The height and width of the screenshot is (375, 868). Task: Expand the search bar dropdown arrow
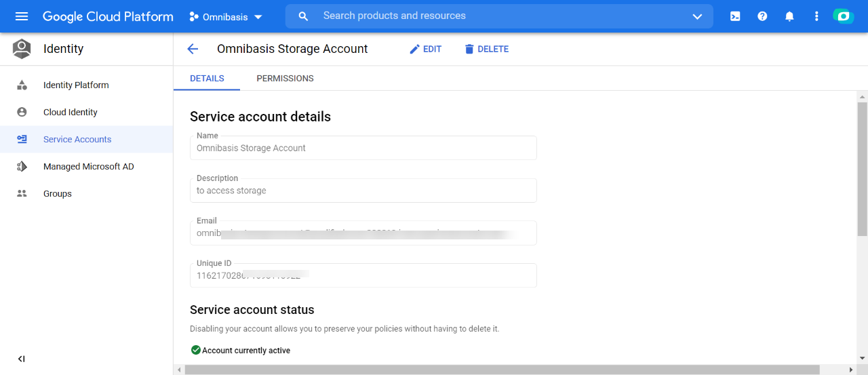tap(697, 16)
